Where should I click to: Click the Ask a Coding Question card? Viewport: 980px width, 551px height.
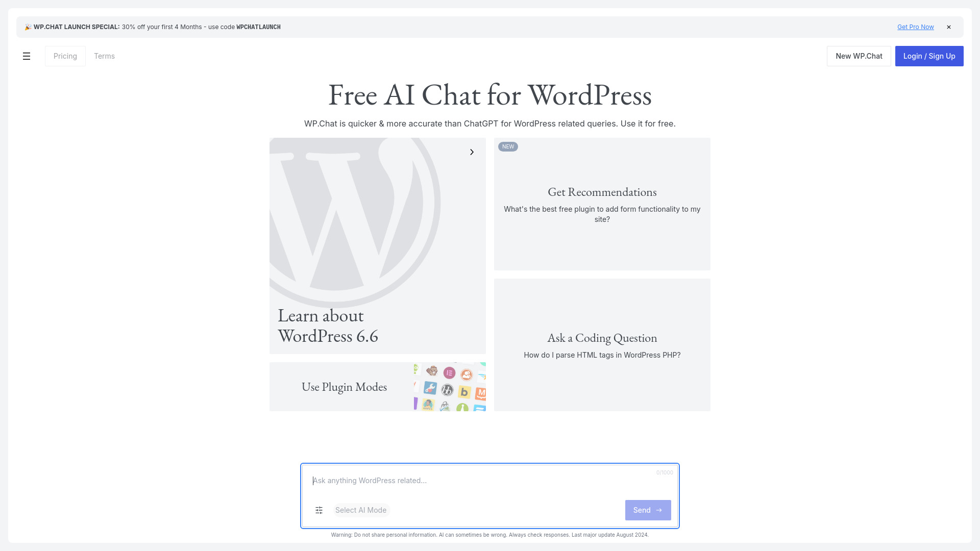[602, 344]
